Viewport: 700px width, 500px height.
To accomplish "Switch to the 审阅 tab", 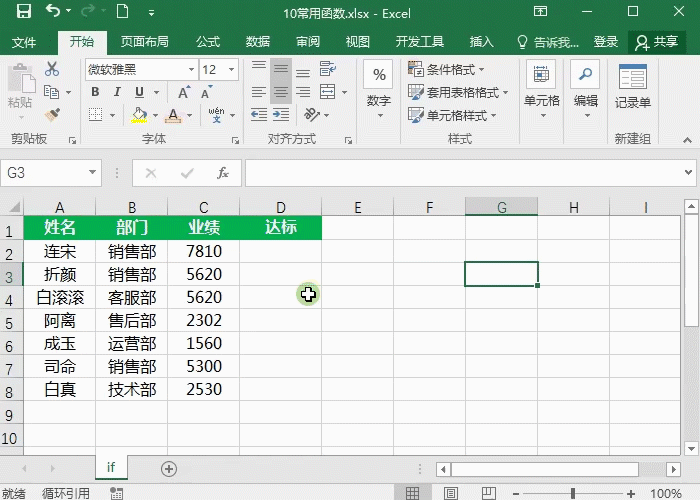I will [x=308, y=42].
